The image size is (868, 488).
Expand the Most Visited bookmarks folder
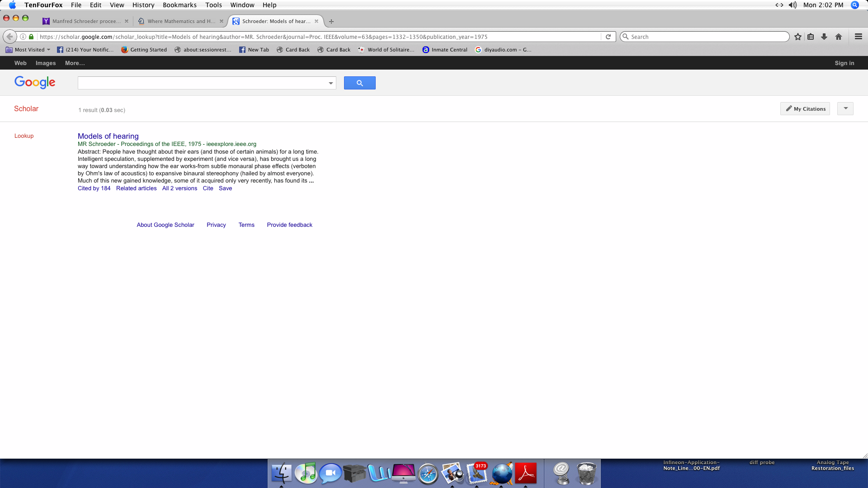click(28, 50)
